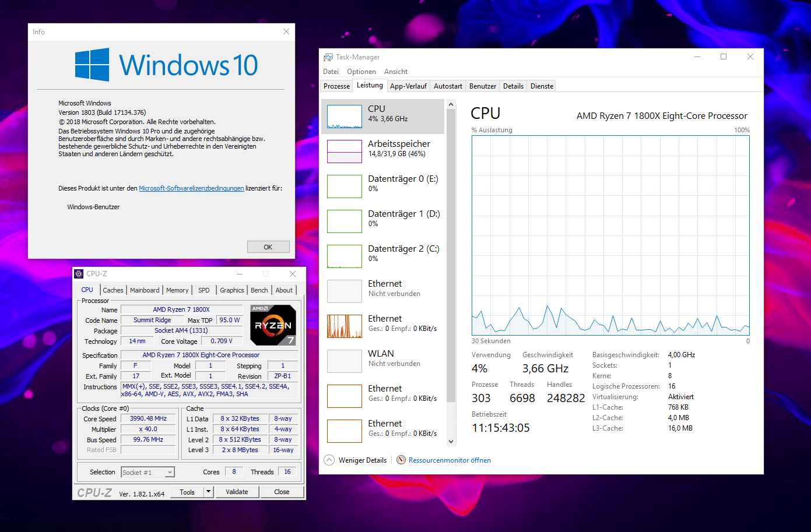The height and width of the screenshot is (532, 811).
Task: Select the active Ethernet entry with orange graph
Action: click(382, 326)
